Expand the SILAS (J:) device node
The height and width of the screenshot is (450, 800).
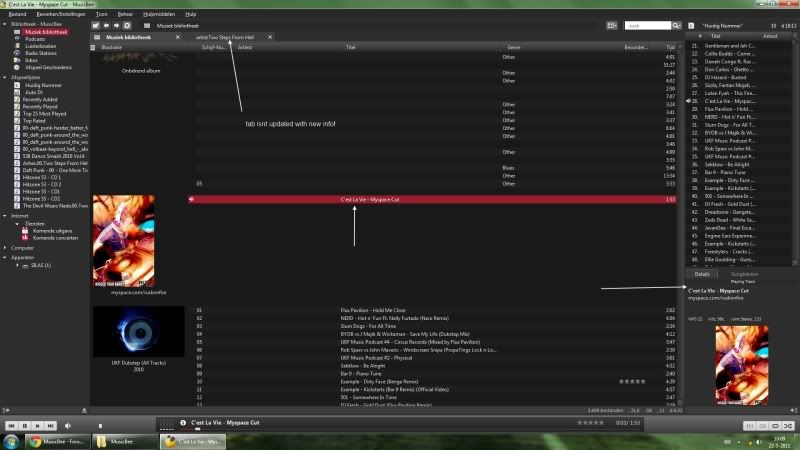pos(17,265)
